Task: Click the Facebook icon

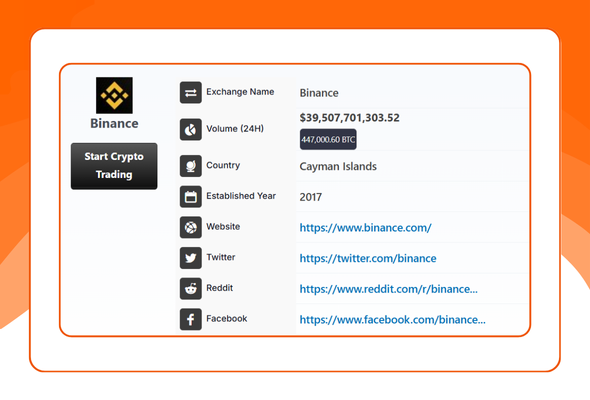Action: click(x=190, y=319)
